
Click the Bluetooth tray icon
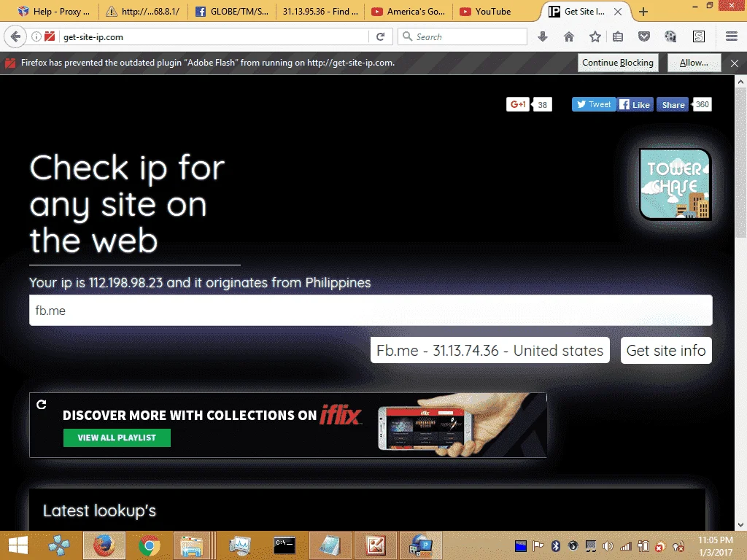tap(555, 546)
